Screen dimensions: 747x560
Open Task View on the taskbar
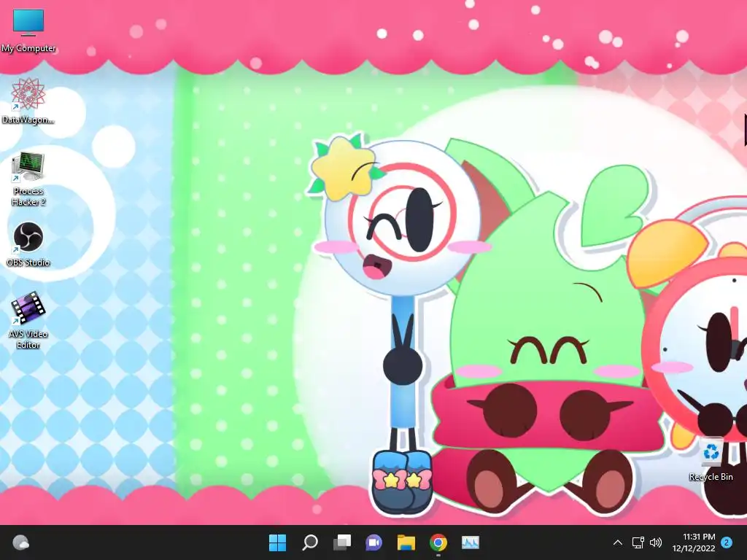[x=341, y=542]
